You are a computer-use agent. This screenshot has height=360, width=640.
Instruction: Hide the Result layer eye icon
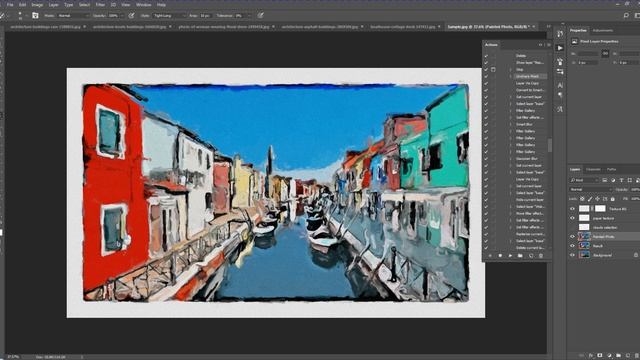point(572,246)
